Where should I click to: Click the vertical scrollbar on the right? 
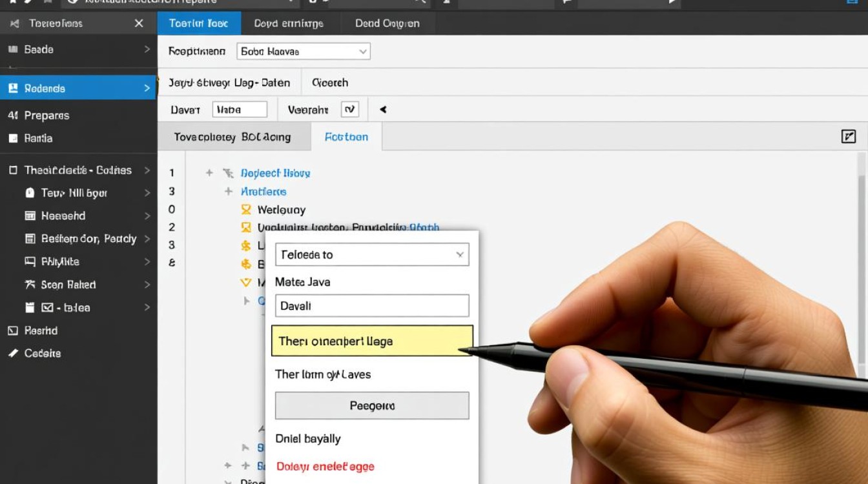[861, 258]
